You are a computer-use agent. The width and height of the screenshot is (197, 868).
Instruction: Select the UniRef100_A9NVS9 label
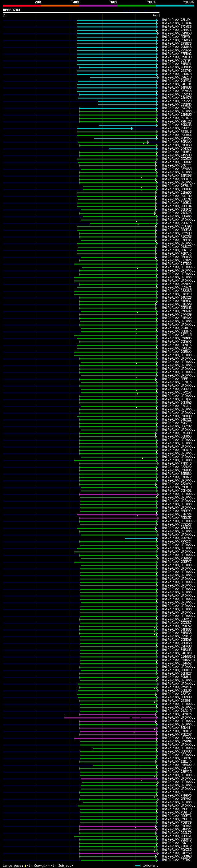[176, 40]
